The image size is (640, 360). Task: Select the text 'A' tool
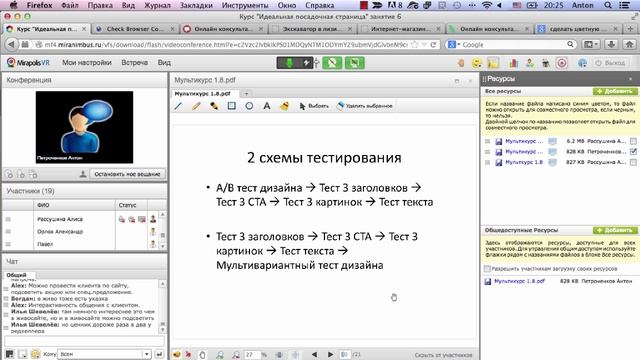[267, 106]
